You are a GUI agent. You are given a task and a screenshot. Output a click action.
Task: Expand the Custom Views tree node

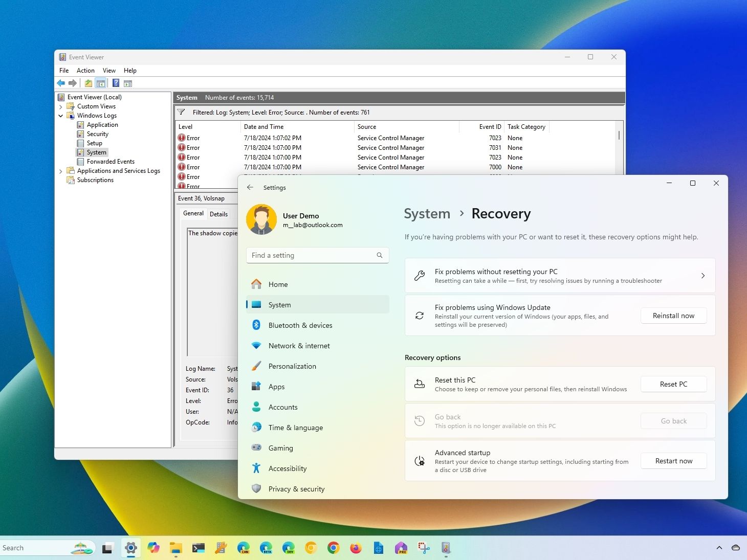click(61, 107)
